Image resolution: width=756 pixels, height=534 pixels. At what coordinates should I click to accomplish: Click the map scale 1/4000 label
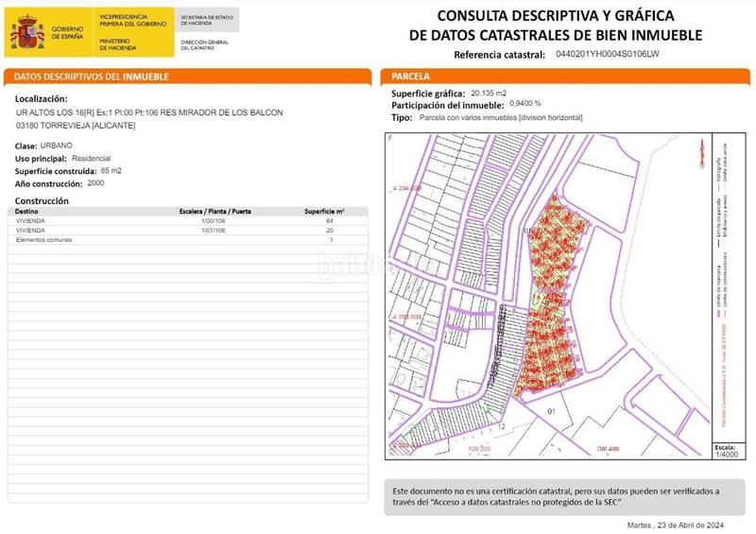(x=727, y=454)
